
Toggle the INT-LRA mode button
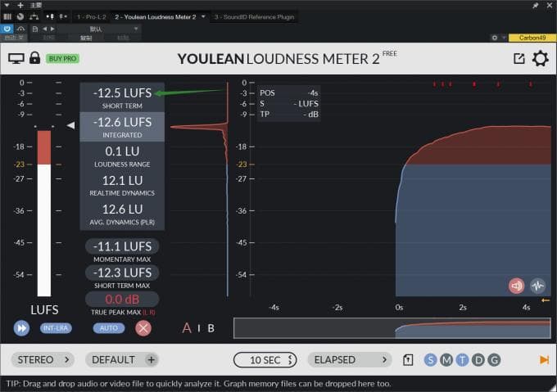[x=56, y=328]
